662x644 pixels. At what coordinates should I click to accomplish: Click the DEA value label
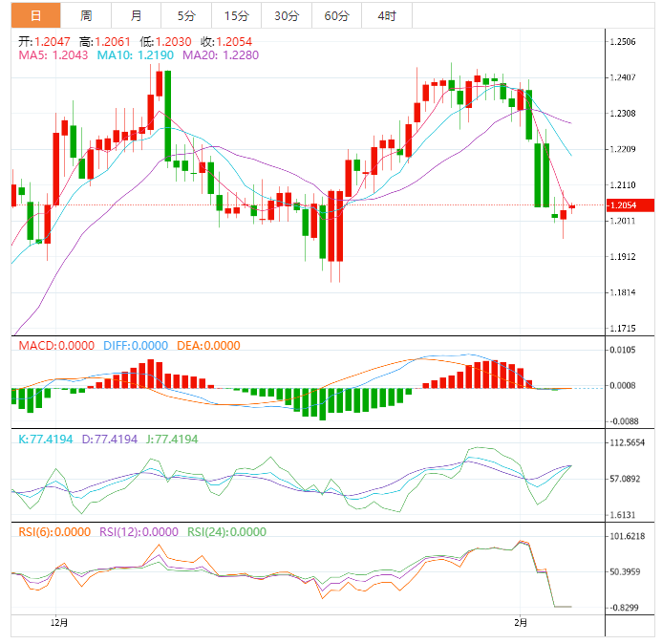pyautogui.click(x=207, y=346)
